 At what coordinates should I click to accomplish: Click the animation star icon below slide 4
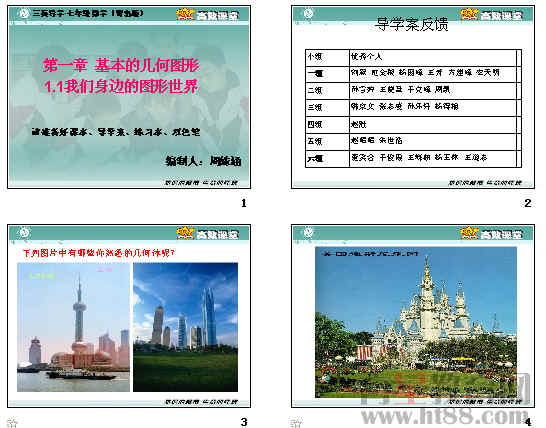click(x=297, y=422)
